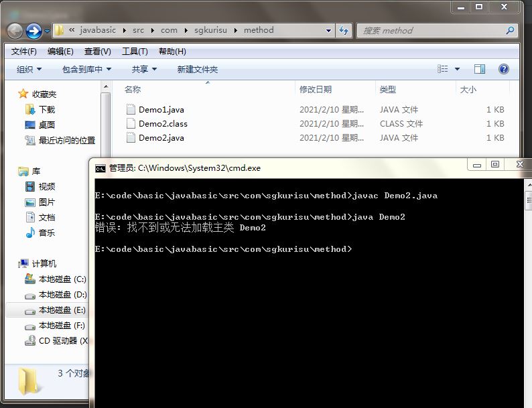
Task: Select the Demo1.java file icon
Action: [x=131, y=109]
